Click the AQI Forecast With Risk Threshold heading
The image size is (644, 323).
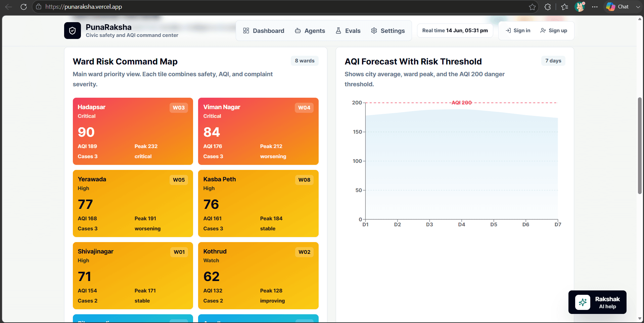413,61
